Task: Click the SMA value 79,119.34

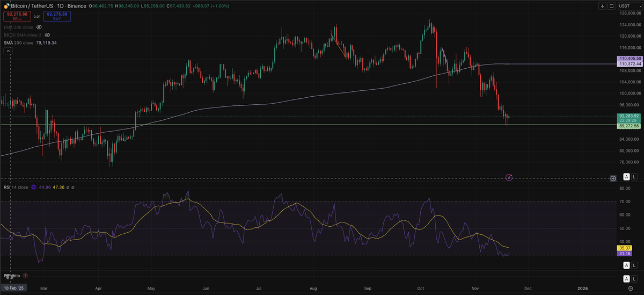Action: tap(46, 42)
